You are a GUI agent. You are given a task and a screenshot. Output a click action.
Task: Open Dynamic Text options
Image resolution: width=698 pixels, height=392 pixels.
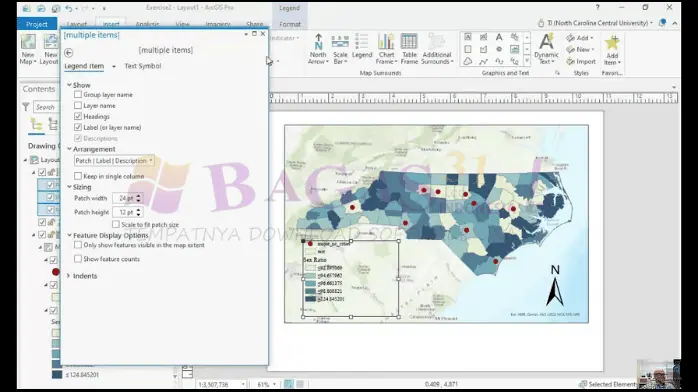click(546, 49)
